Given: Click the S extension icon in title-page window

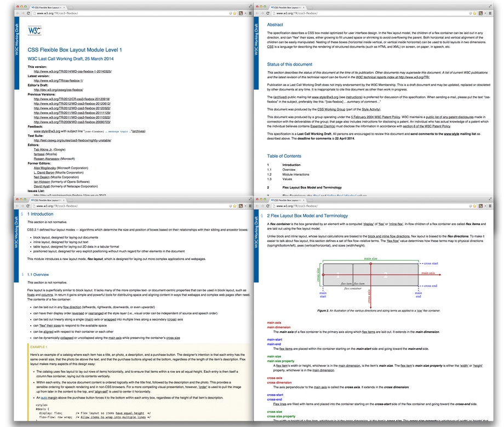Looking at the screenshot, I should (240, 13).
